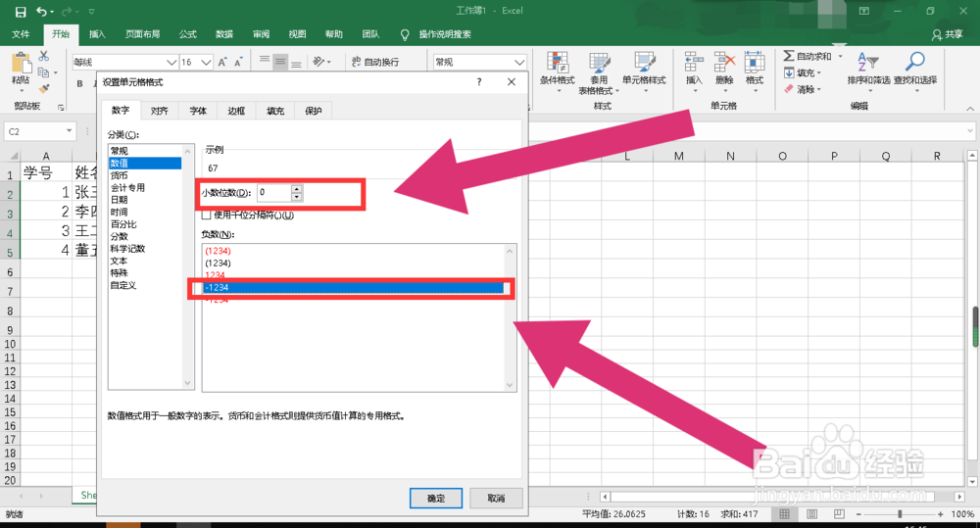Viewport: 980px width, 528px height.
Task: Click the Cancel (取消) button
Action: [x=496, y=498]
